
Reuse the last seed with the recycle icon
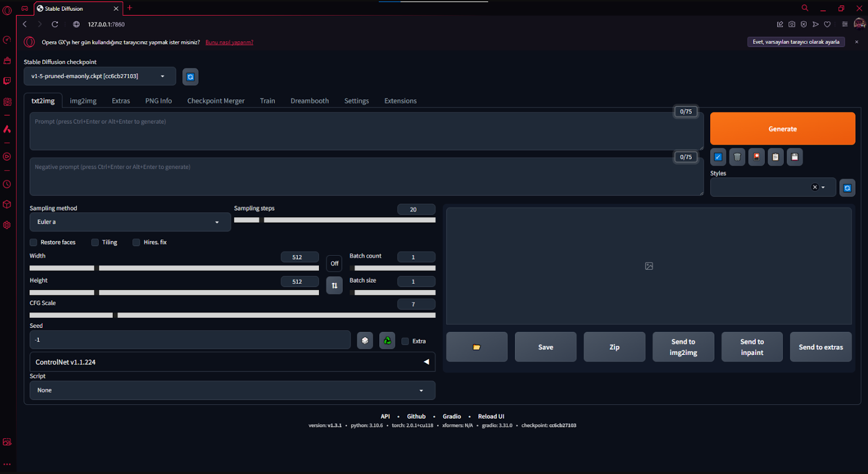pos(387,340)
